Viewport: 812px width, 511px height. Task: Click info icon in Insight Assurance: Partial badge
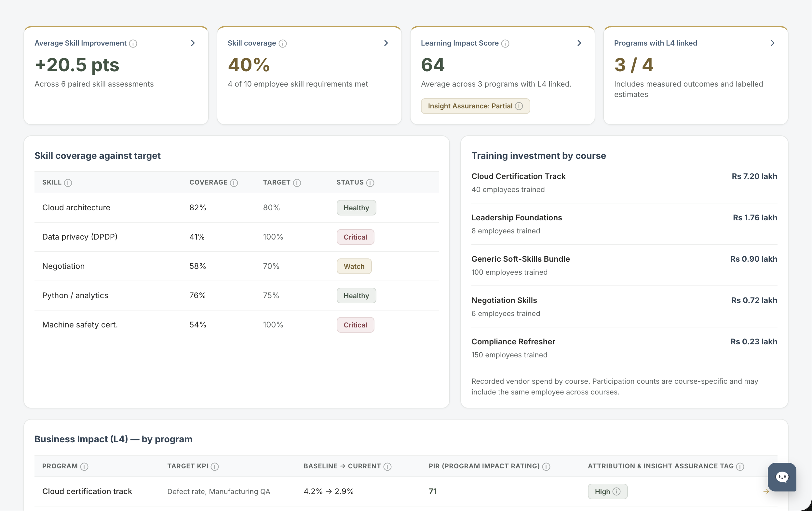point(519,106)
